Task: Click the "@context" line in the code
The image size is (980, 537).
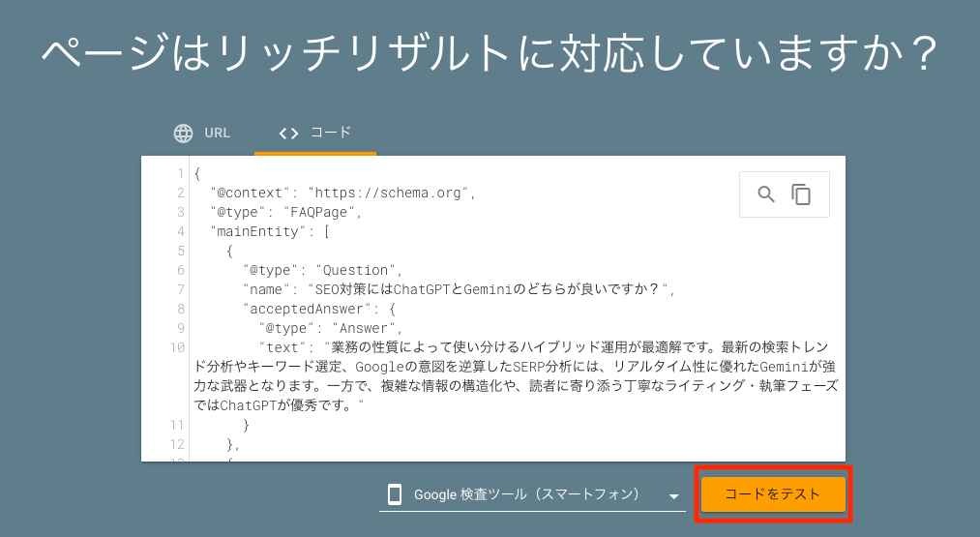Action: click(x=343, y=193)
